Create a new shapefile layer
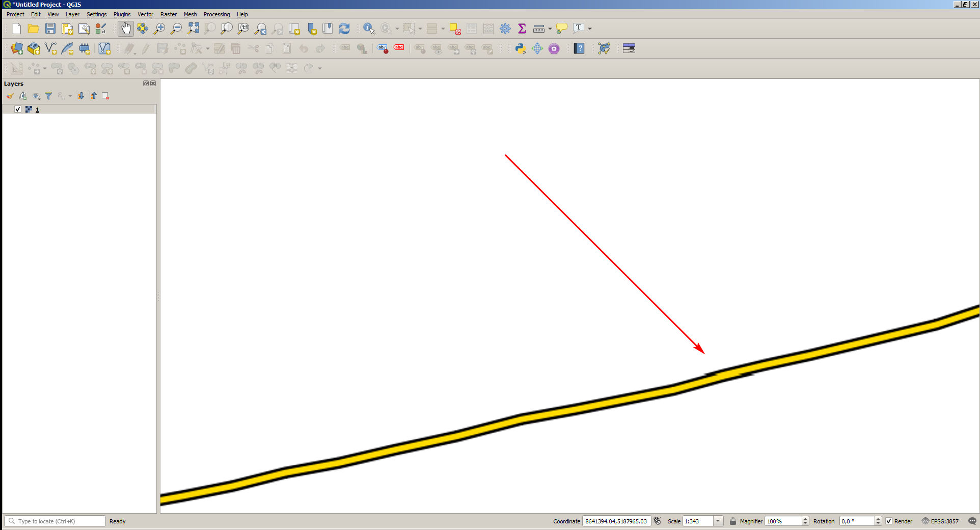Viewport: 980px width, 530px height. (x=50, y=48)
